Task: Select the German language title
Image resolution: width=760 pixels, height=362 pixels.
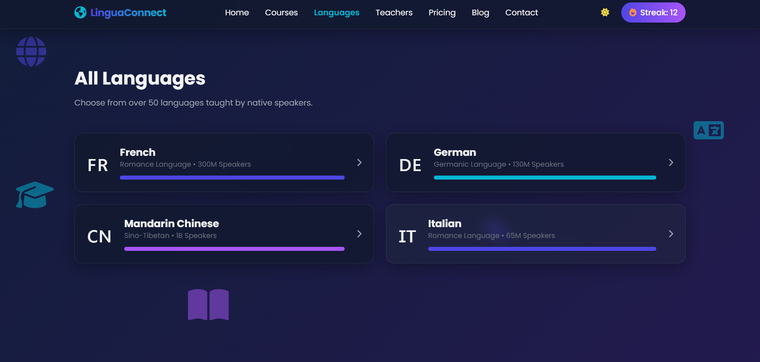Action: 455,152
